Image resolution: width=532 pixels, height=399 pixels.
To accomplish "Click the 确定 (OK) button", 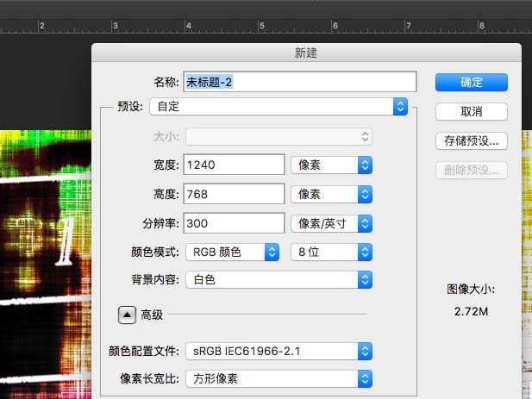I will [471, 82].
